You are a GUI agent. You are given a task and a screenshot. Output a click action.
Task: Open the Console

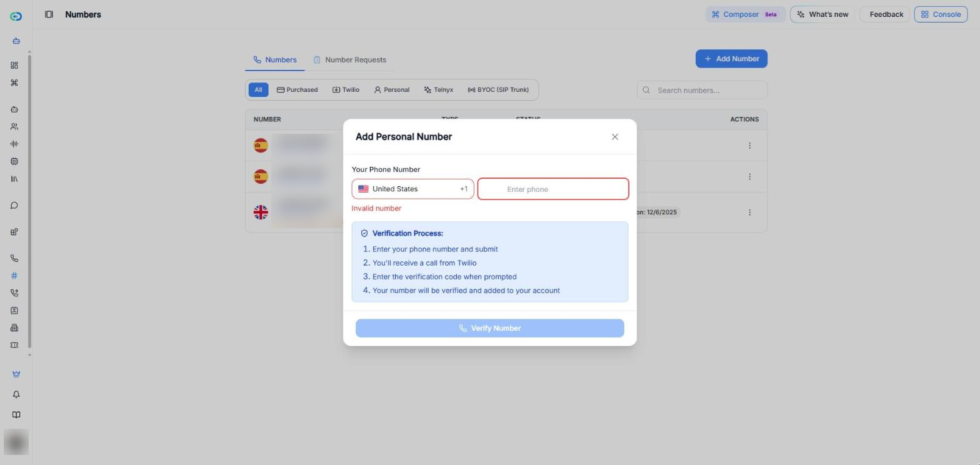click(941, 14)
